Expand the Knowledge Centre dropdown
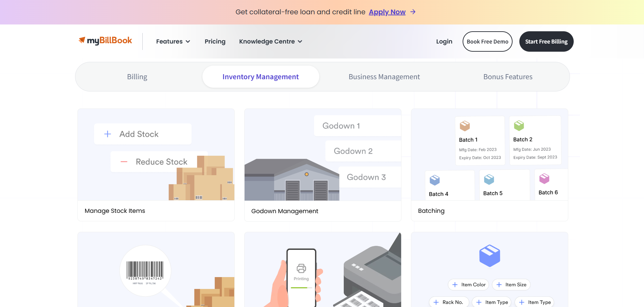Image resolution: width=644 pixels, height=307 pixels. pyautogui.click(x=270, y=41)
